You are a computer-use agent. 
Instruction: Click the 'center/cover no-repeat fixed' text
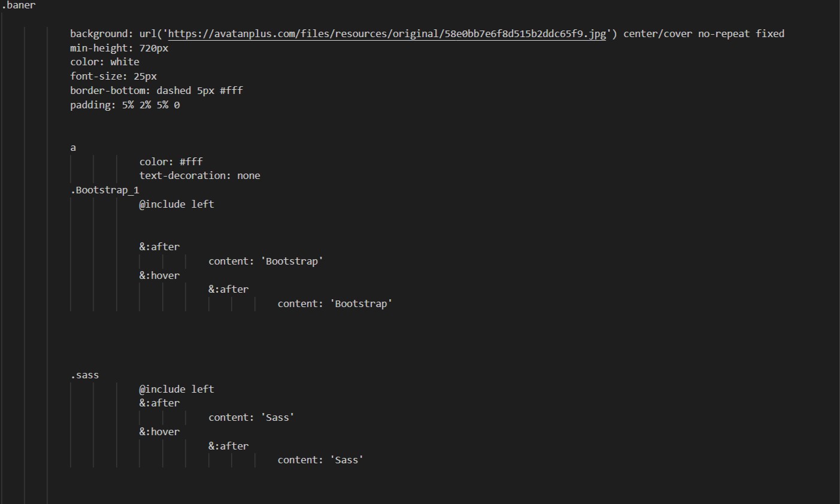703,34
